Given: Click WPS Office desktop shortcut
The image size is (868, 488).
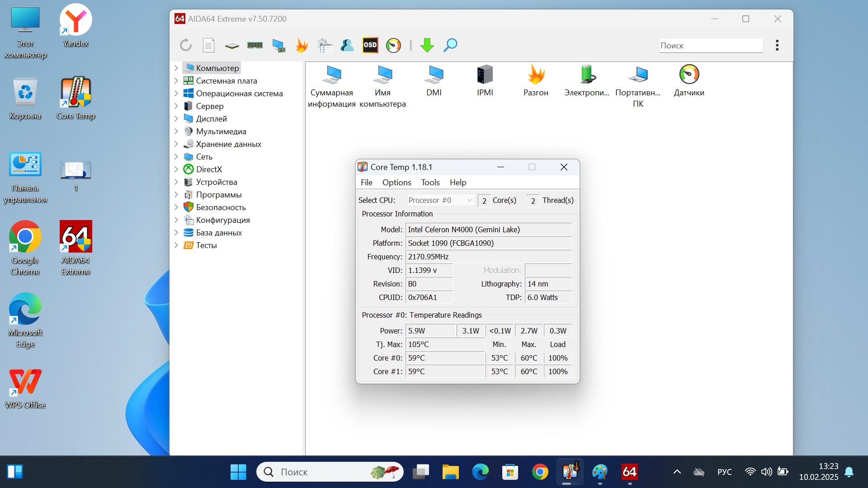Looking at the screenshot, I should point(25,389).
